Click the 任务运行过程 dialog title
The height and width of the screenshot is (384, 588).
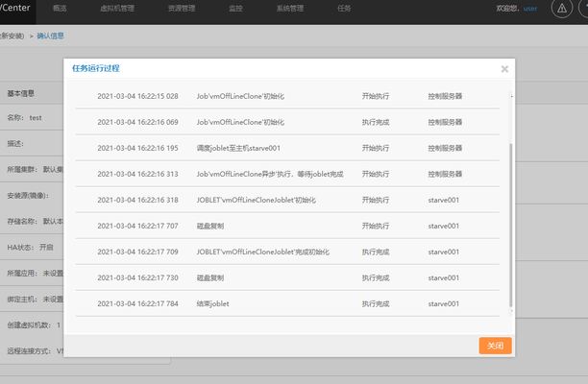96,68
